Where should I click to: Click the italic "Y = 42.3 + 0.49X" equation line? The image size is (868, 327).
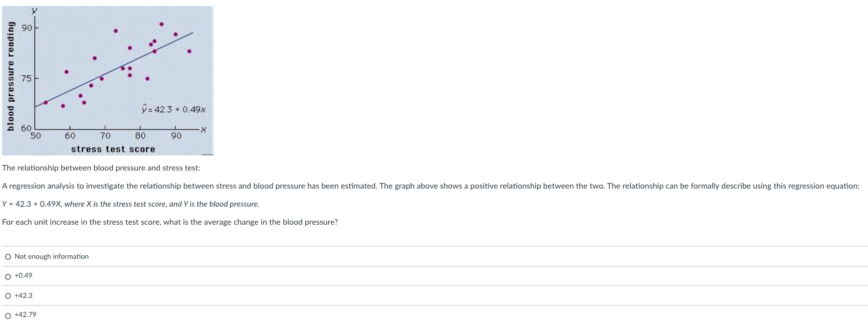click(x=131, y=204)
